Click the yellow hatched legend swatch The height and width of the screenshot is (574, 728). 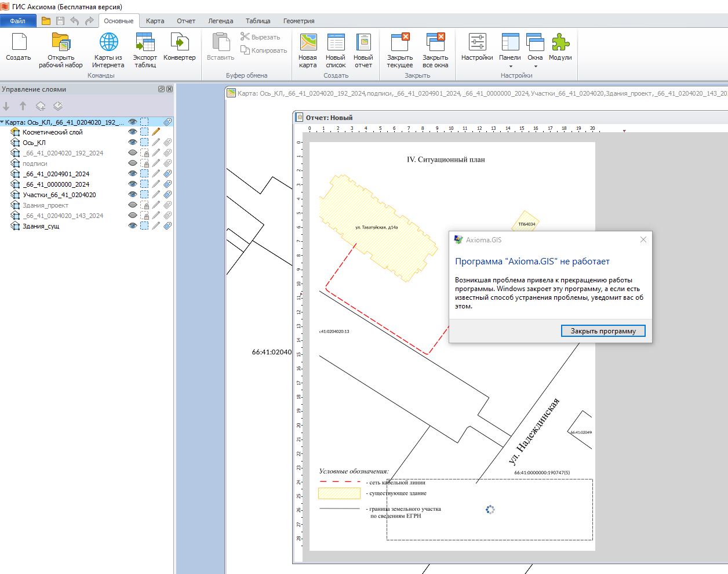coord(340,493)
